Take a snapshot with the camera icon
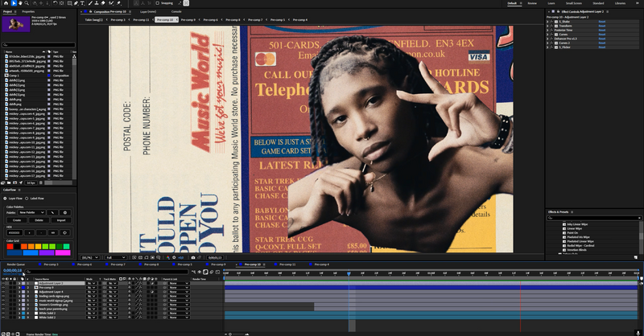 [193, 258]
